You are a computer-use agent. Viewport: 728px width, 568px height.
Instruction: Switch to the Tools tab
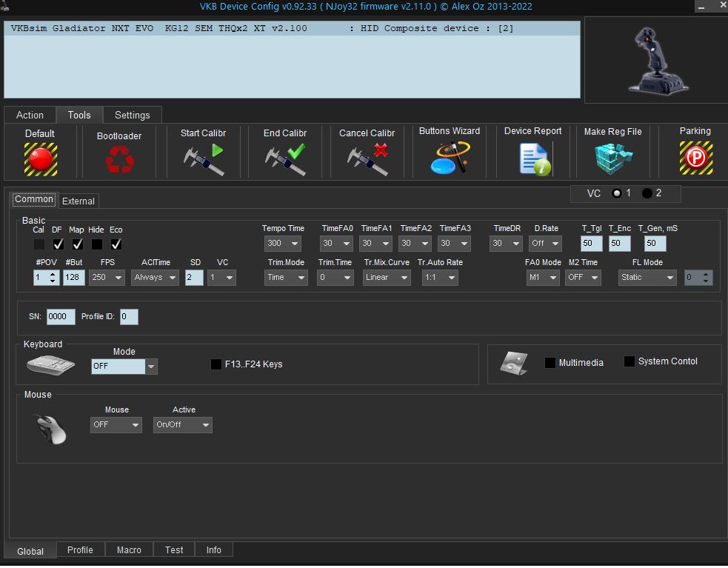tap(79, 116)
